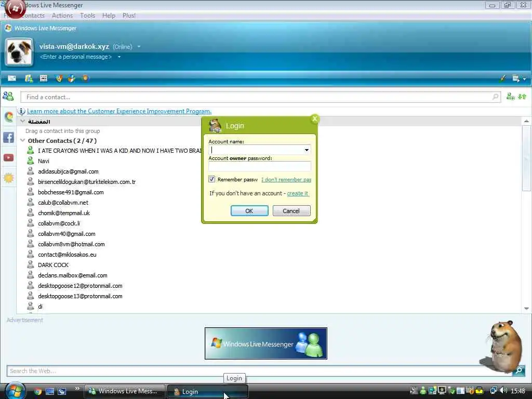This screenshot has width=532, height=399.
Task: Click the info icon beside Customer Experience link
Action: coord(21,111)
